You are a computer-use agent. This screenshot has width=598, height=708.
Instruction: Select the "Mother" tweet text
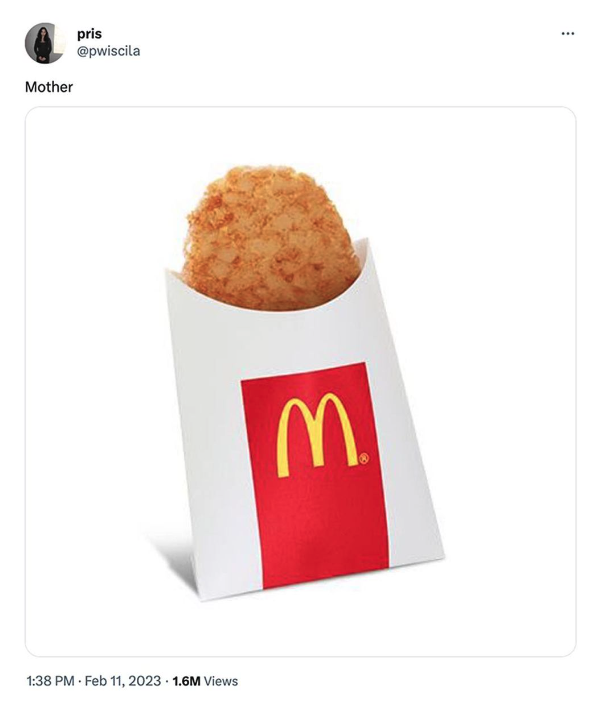point(49,87)
